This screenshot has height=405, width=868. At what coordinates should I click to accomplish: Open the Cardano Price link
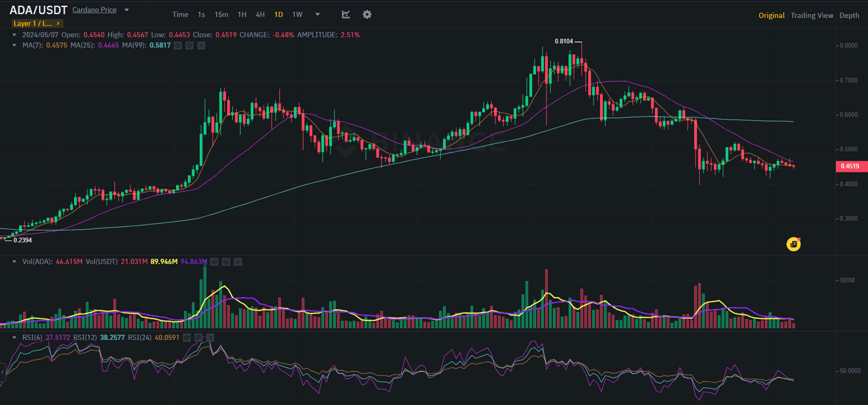[x=94, y=10]
